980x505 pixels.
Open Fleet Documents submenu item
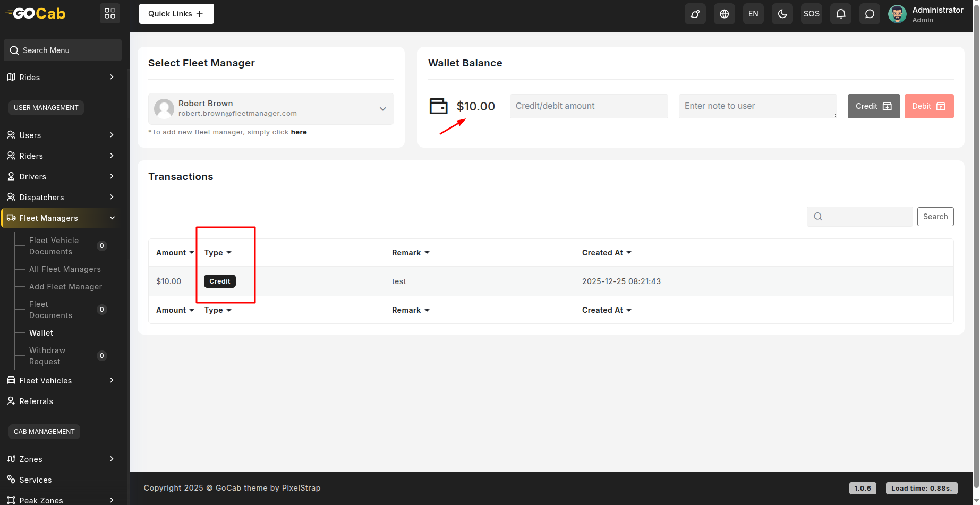[x=50, y=310]
